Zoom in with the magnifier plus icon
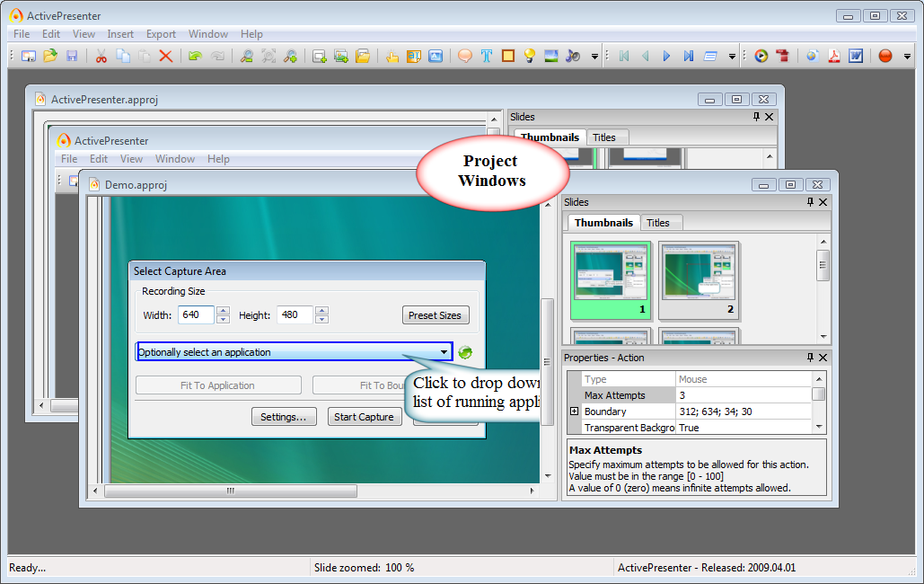The width and height of the screenshot is (924, 584). pyautogui.click(x=291, y=56)
